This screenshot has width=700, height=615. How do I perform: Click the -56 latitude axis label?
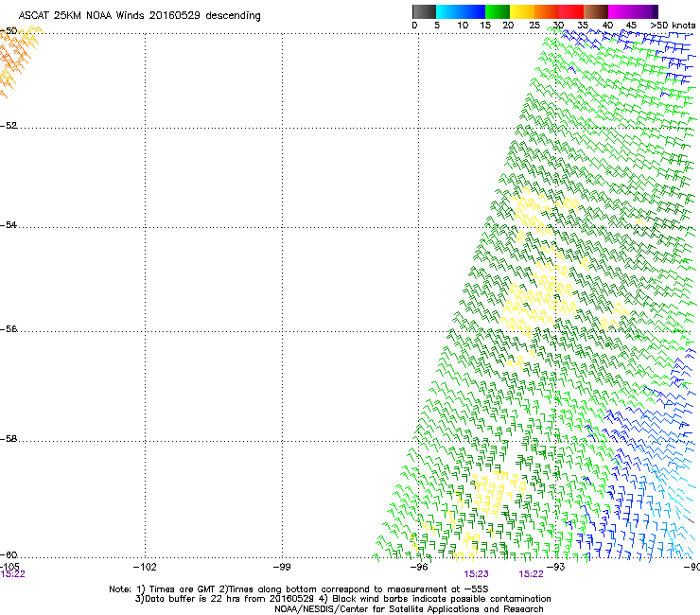[x=9, y=329]
